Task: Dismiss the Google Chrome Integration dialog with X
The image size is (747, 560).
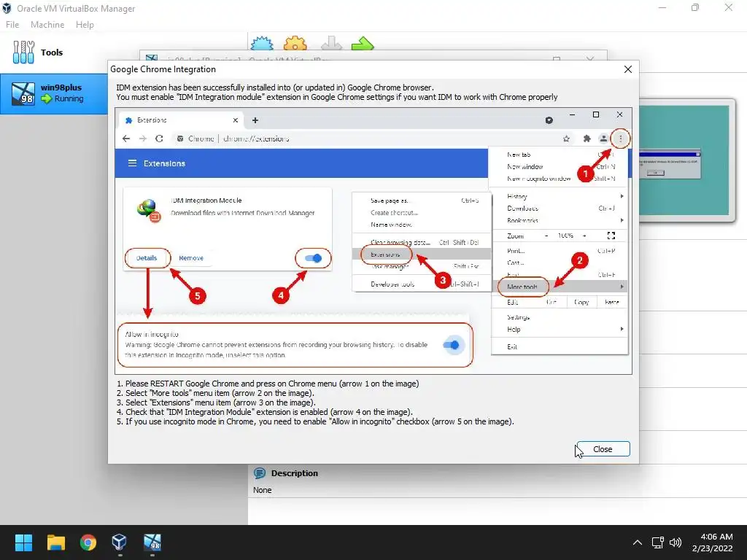Action: coord(628,69)
